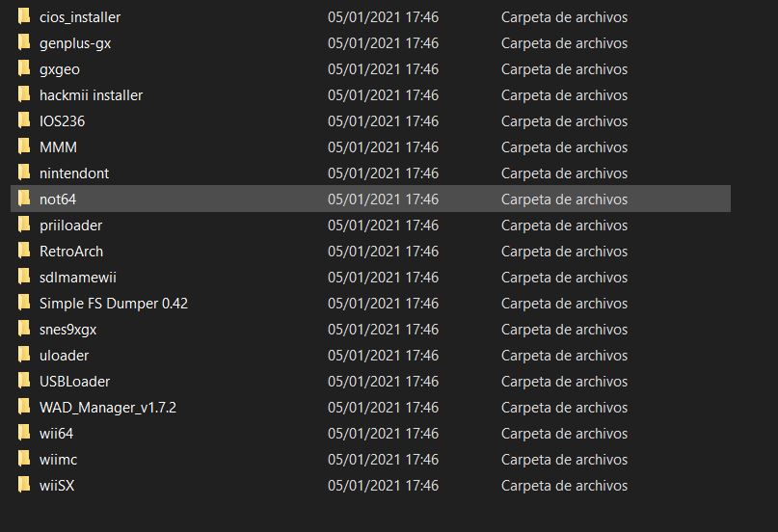Select the wiiSX folder icon

pyautogui.click(x=24, y=486)
